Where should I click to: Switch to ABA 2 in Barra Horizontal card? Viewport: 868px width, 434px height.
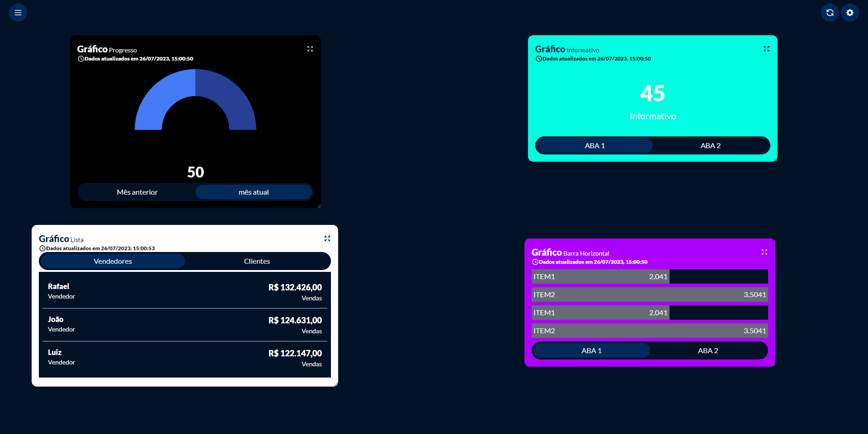[x=708, y=350]
